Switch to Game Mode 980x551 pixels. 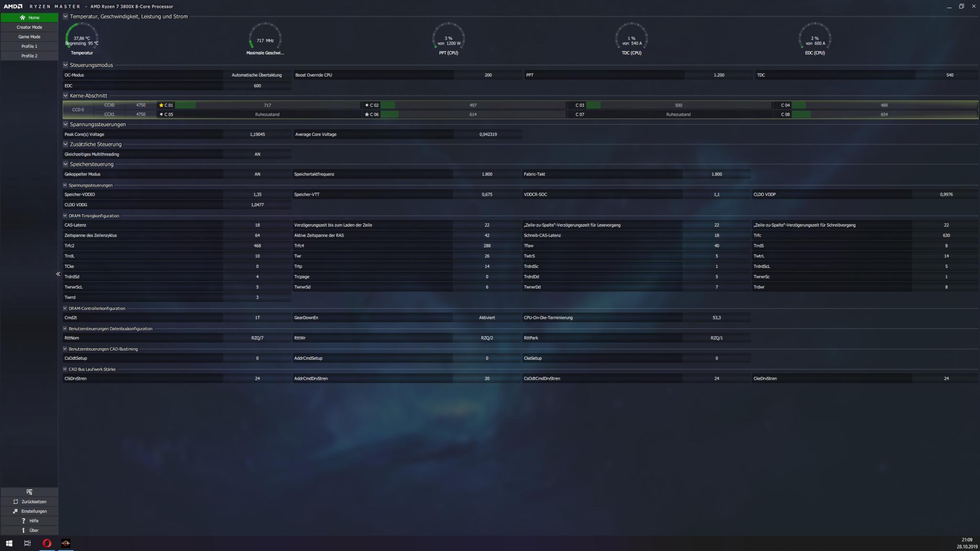pos(29,37)
